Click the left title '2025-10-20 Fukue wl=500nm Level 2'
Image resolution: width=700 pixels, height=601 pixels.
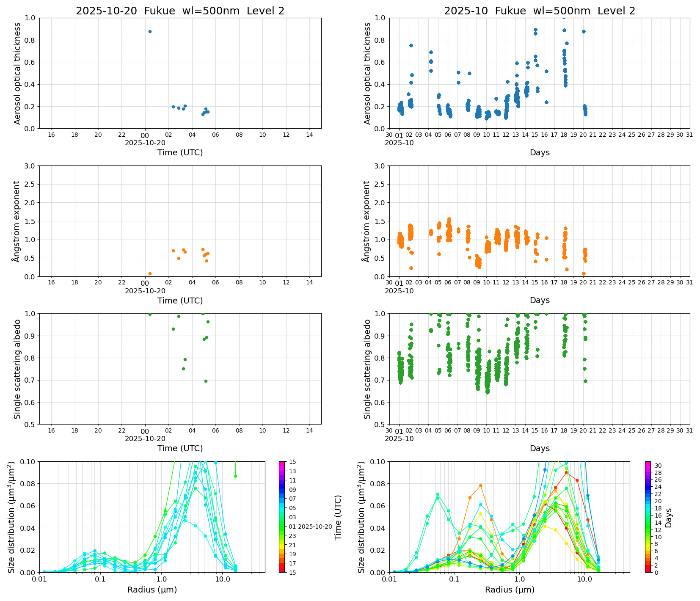click(180, 11)
